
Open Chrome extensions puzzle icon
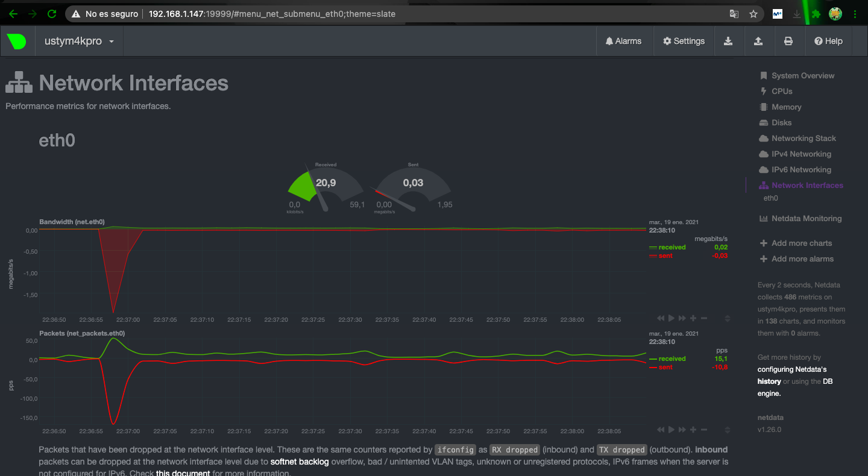pyautogui.click(x=816, y=14)
